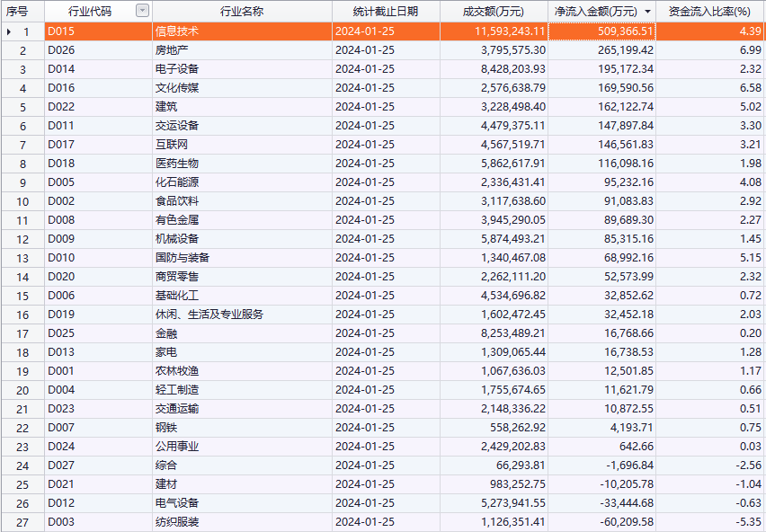Sort by 成交额(万元) column header

(x=493, y=11)
